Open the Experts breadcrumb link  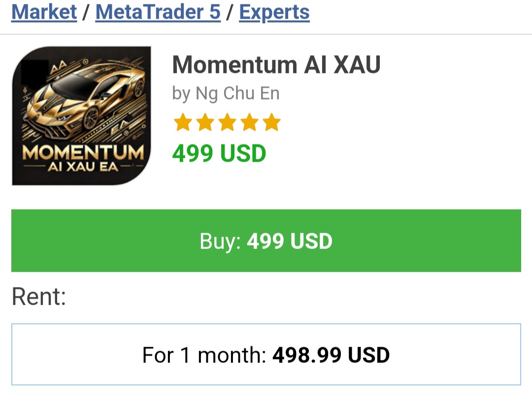click(274, 12)
